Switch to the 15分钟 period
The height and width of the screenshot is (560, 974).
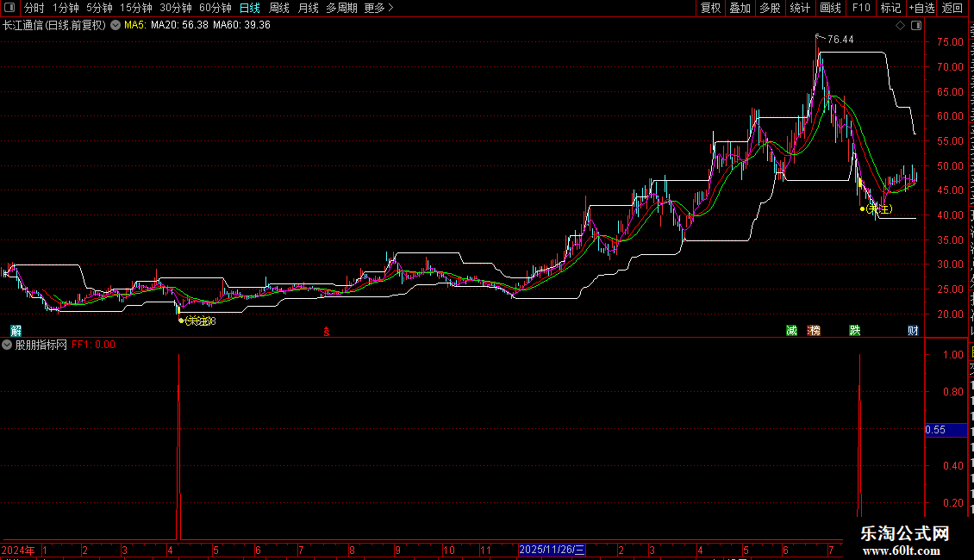tap(135, 8)
